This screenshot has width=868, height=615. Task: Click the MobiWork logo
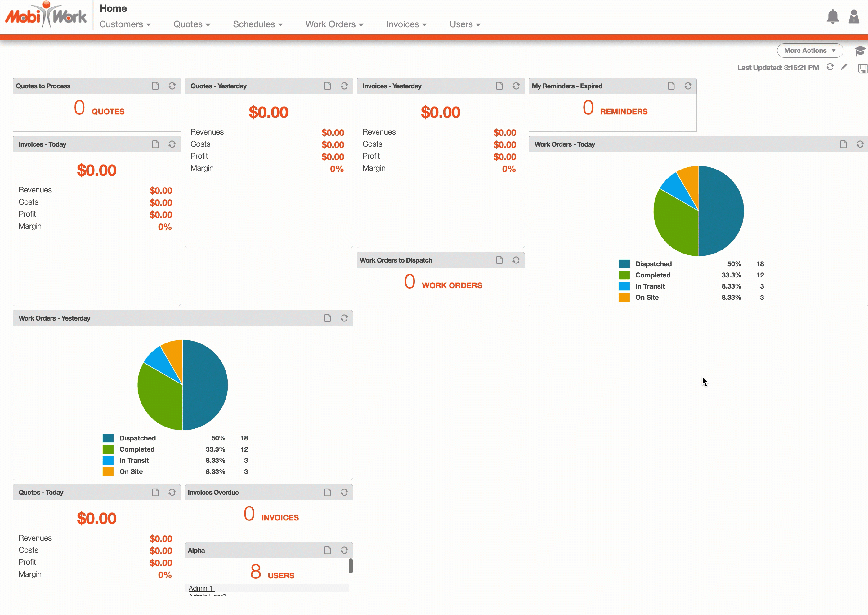click(x=46, y=16)
